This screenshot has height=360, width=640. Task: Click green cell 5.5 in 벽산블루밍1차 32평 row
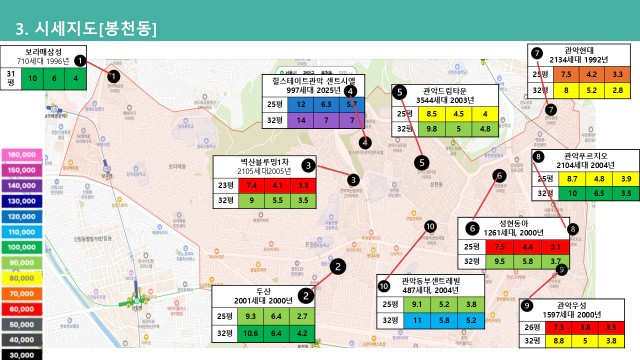[x=277, y=201]
